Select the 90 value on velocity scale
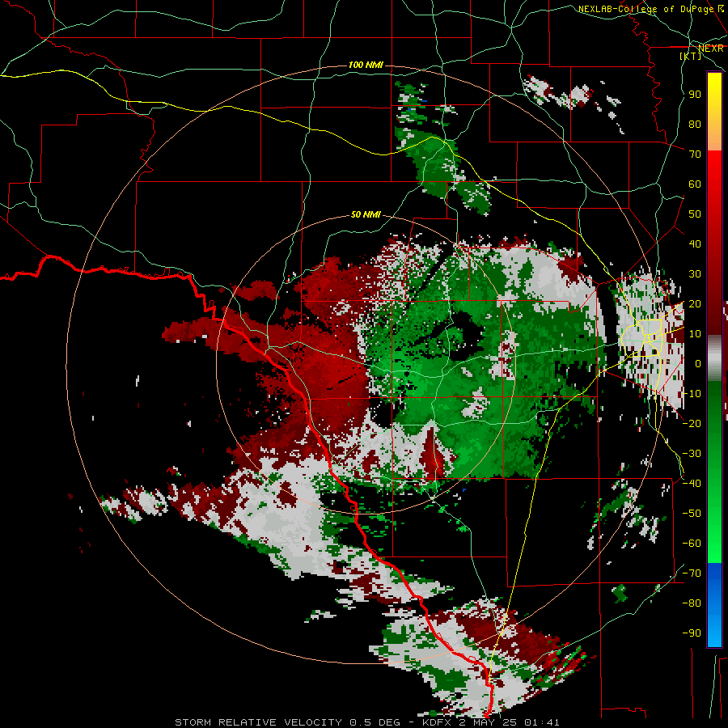This screenshot has width=728, height=728. tap(695, 95)
